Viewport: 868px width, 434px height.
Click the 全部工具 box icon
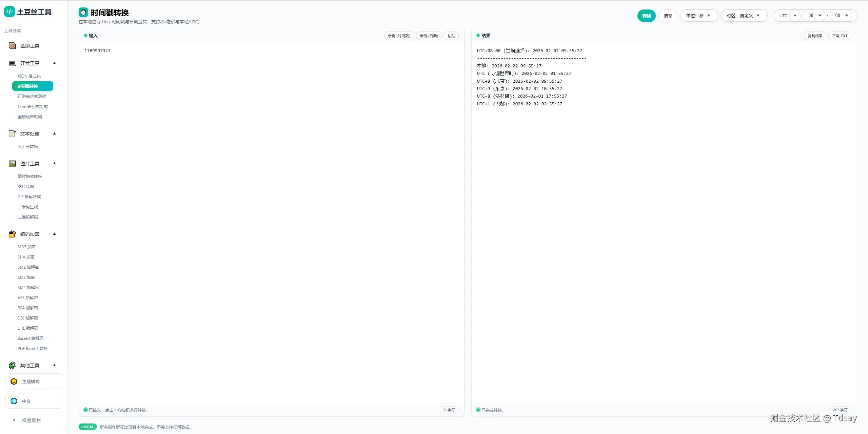point(12,46)
